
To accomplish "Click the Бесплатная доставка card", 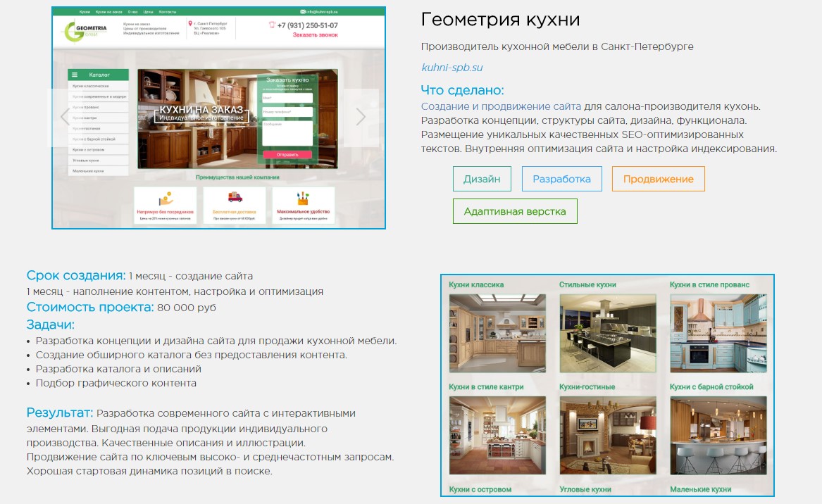I will [x=235, y=206].
